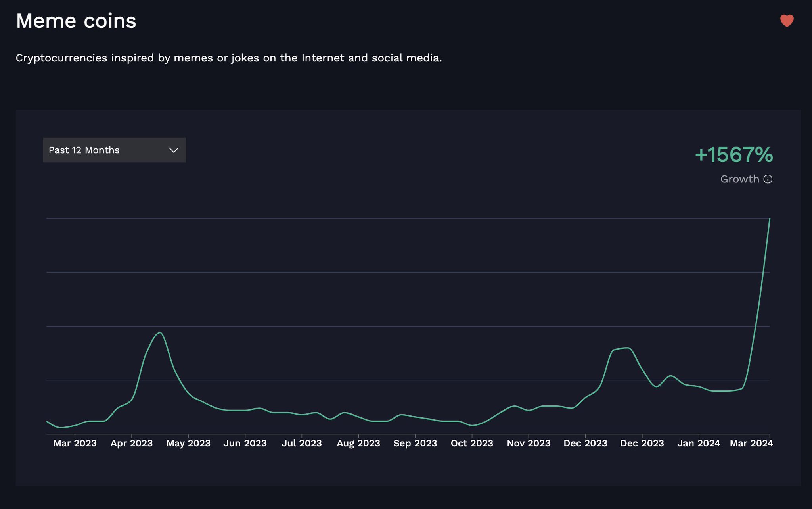Click the meme coins description sentence

click(x=229, y=58)
